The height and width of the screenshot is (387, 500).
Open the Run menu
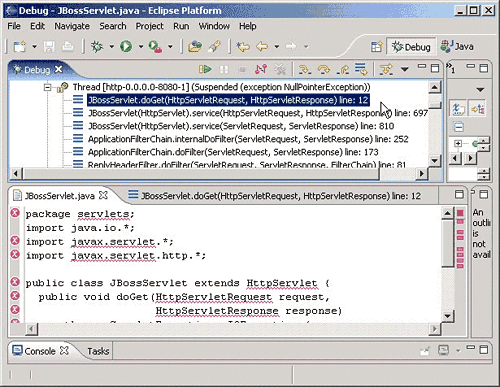(181, 26)
